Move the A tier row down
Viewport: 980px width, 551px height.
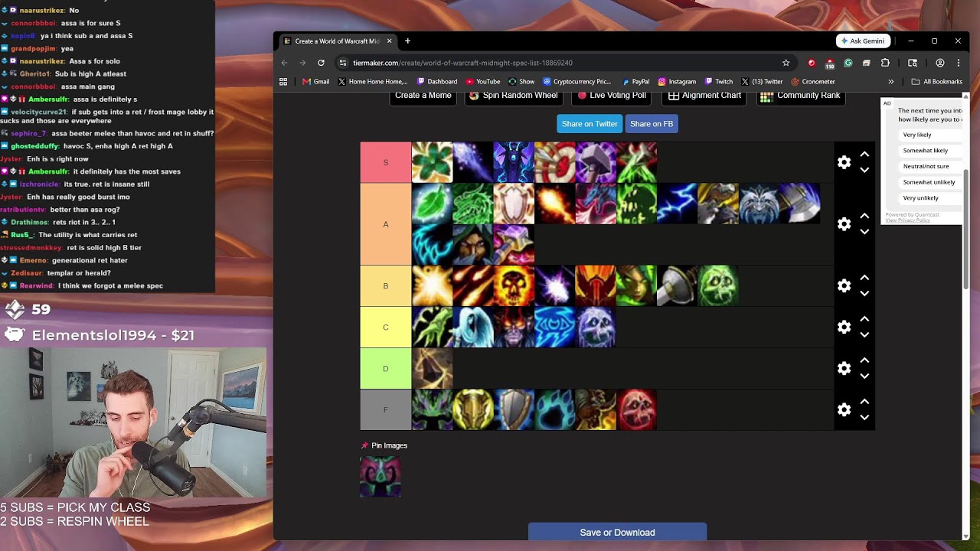(864, 232)
